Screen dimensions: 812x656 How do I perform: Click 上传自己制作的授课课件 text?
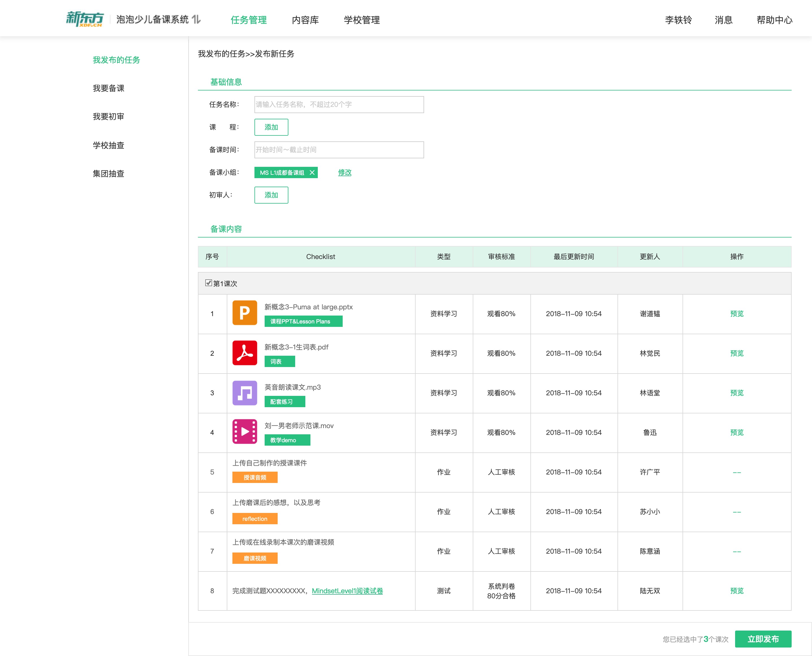(x=269, y=463)
